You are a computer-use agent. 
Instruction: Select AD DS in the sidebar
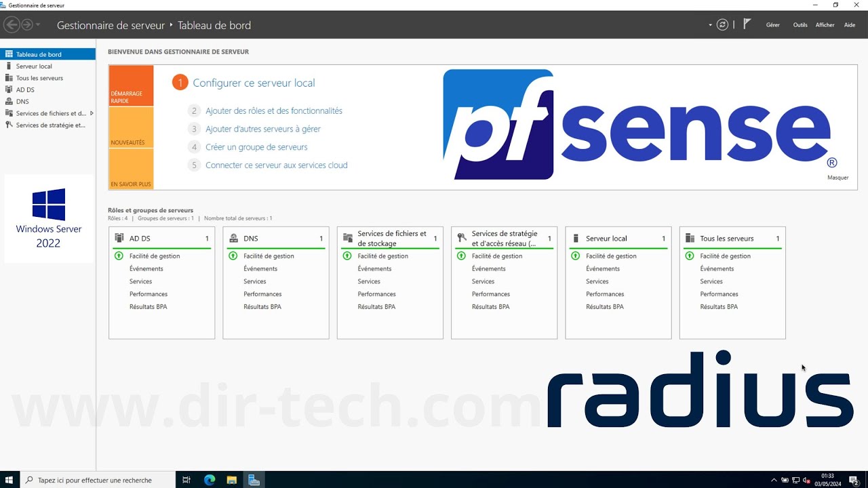tap(47, 89)
